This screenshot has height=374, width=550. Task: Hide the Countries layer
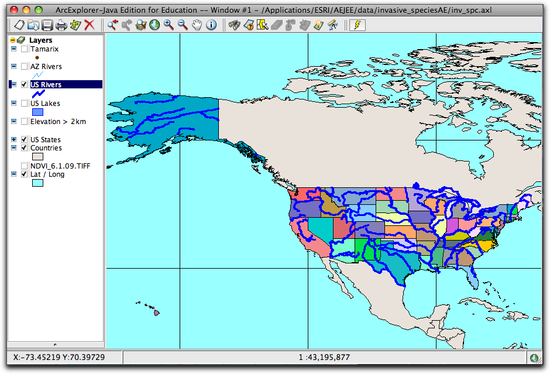click(24, 148)
